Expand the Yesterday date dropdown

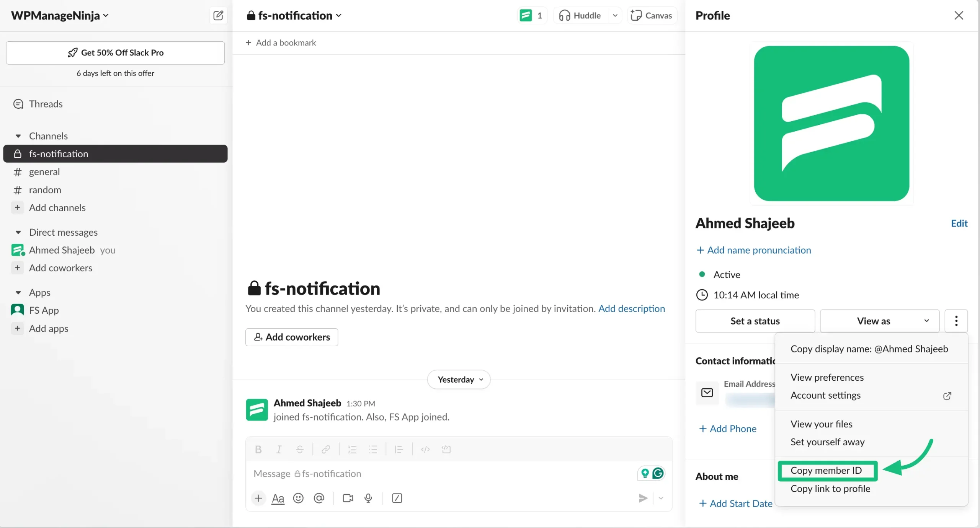[x=459, y=379]
